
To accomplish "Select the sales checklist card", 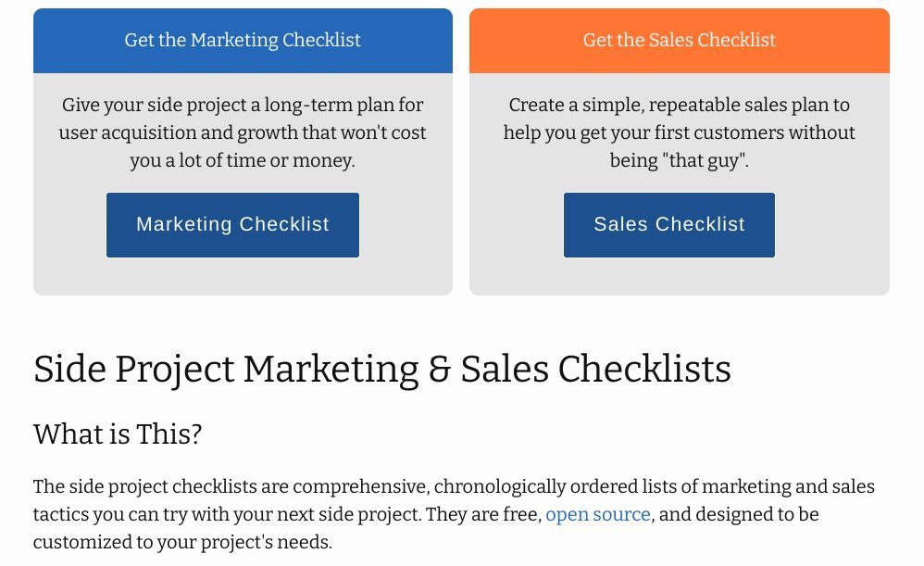I will 681,148.
